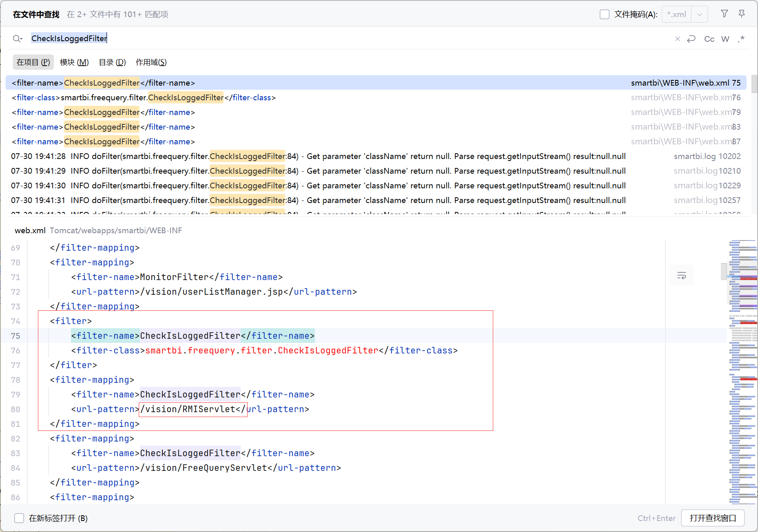Image resolution: width=758 pixels, height=532 pixels.
Task: Insert a new line in the search field
Action: pos(692,39)
